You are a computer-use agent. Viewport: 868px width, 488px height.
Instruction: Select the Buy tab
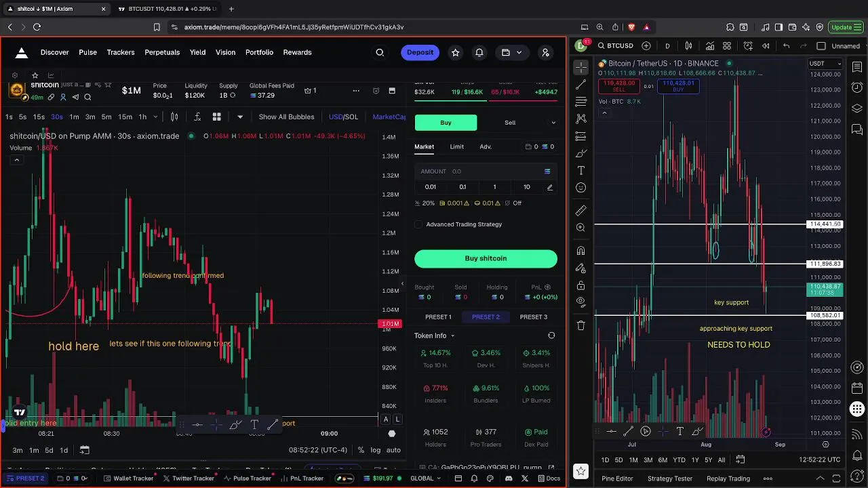pyautogui.click(x=446, y=123)
